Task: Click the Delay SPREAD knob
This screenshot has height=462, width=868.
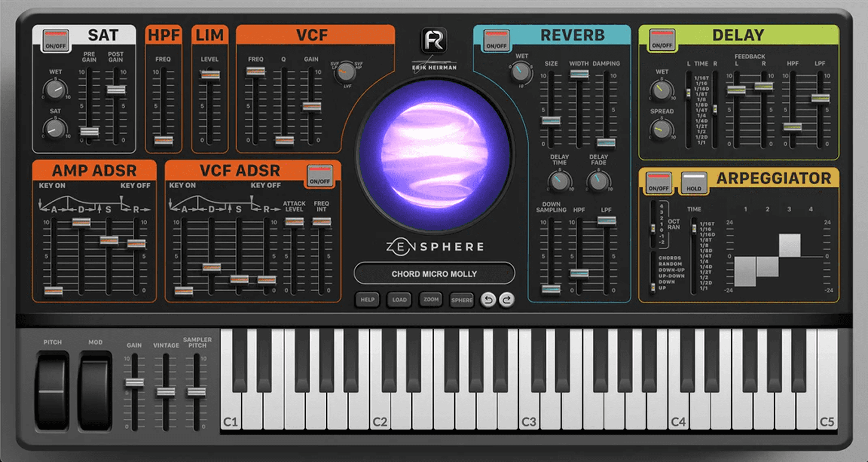Action: coord(662,130)
